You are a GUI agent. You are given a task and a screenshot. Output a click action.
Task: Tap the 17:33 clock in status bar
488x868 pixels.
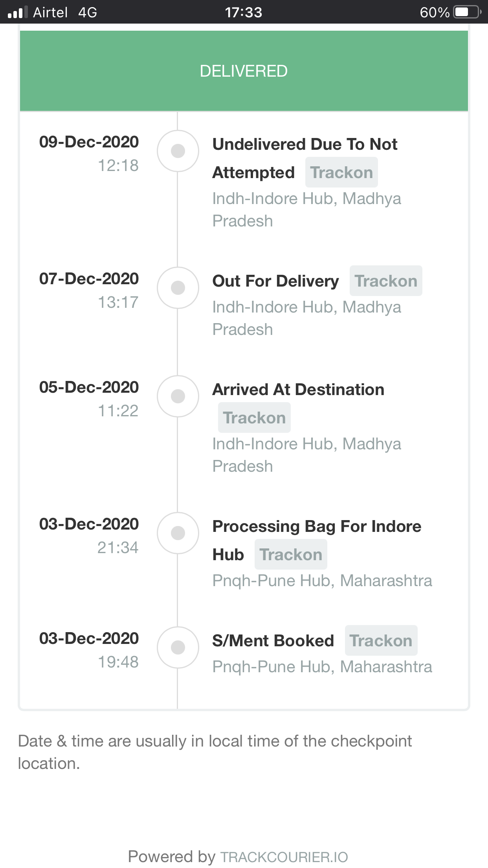[x=244, y=12]
